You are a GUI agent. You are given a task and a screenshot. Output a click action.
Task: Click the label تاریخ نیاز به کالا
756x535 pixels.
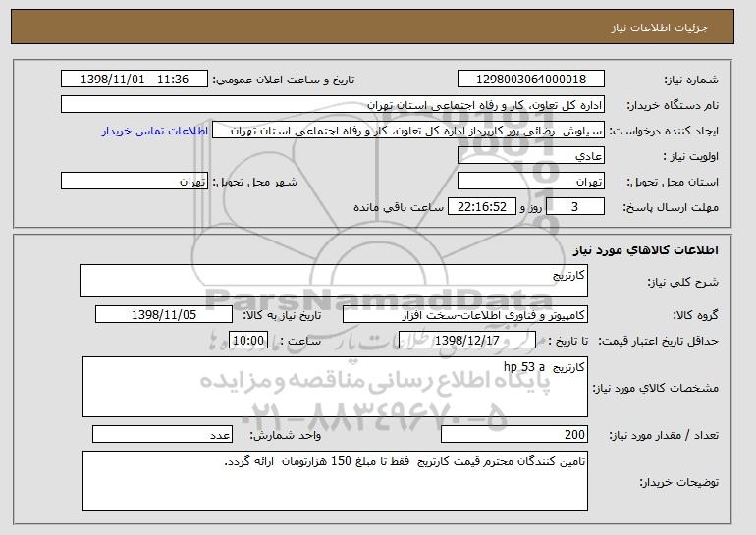[x=282, y=315]
